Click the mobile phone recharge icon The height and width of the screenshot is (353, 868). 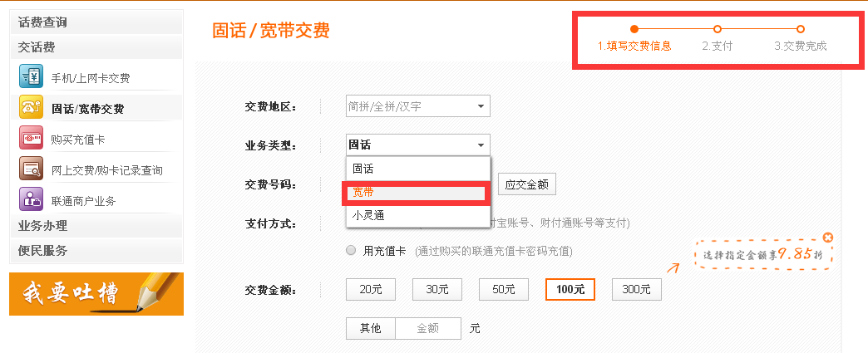click(x=31, y=76)
